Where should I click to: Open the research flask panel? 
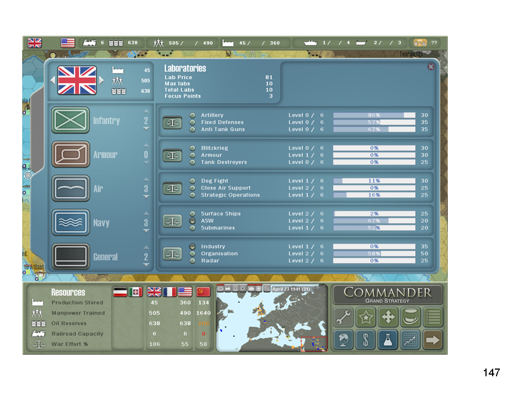[x=388, y=340]
